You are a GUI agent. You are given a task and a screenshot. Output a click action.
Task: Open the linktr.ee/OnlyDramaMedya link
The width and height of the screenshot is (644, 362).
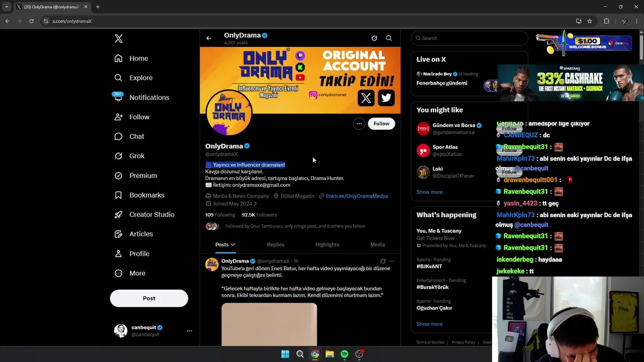click(x=357, y=196)
